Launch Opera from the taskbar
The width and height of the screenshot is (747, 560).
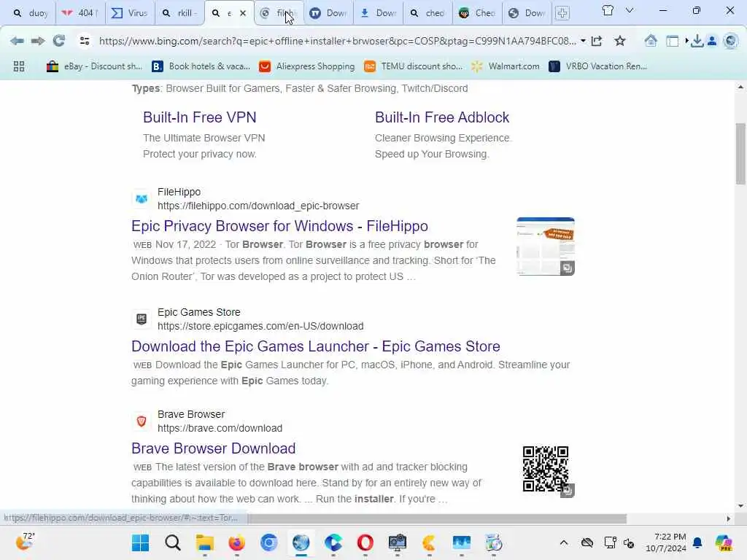[365, 542]
